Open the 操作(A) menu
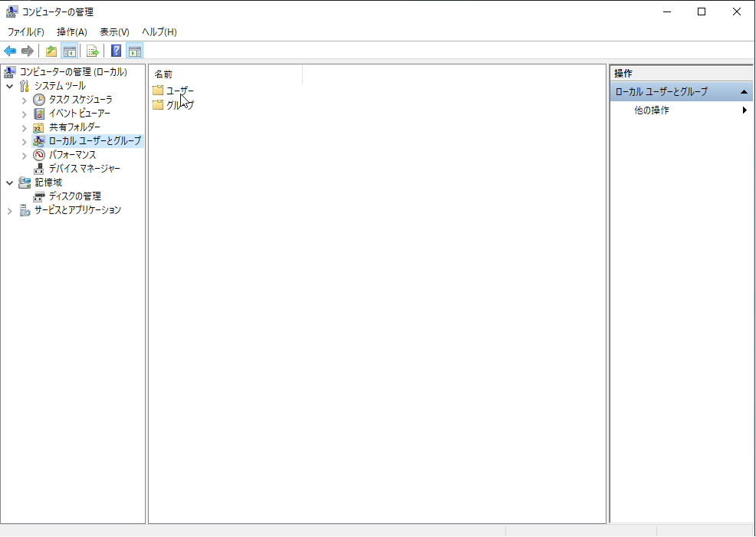Image resolution: width=756 pixels, height=537 pixels. tap(72, 32)
